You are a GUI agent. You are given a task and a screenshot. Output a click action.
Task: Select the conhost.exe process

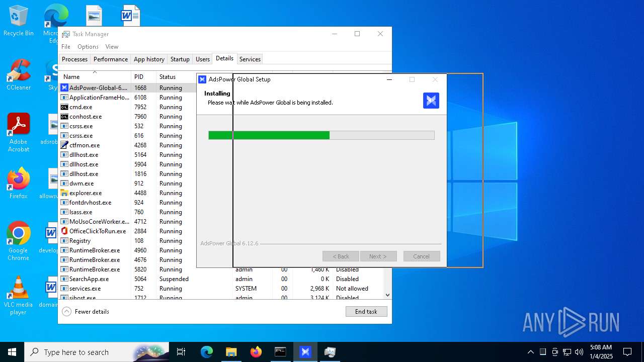click(128, 117)
